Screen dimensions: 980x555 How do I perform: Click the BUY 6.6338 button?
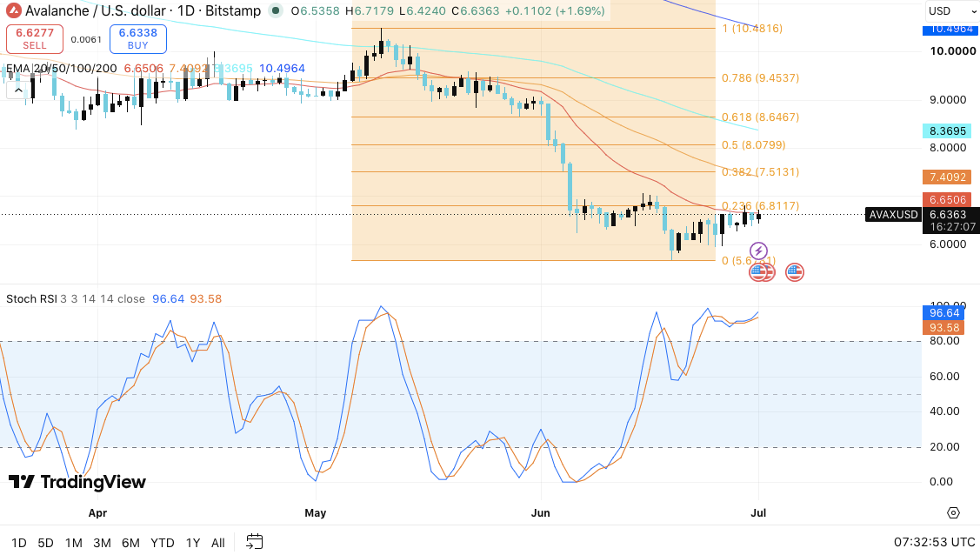click(x=138, y=39)
